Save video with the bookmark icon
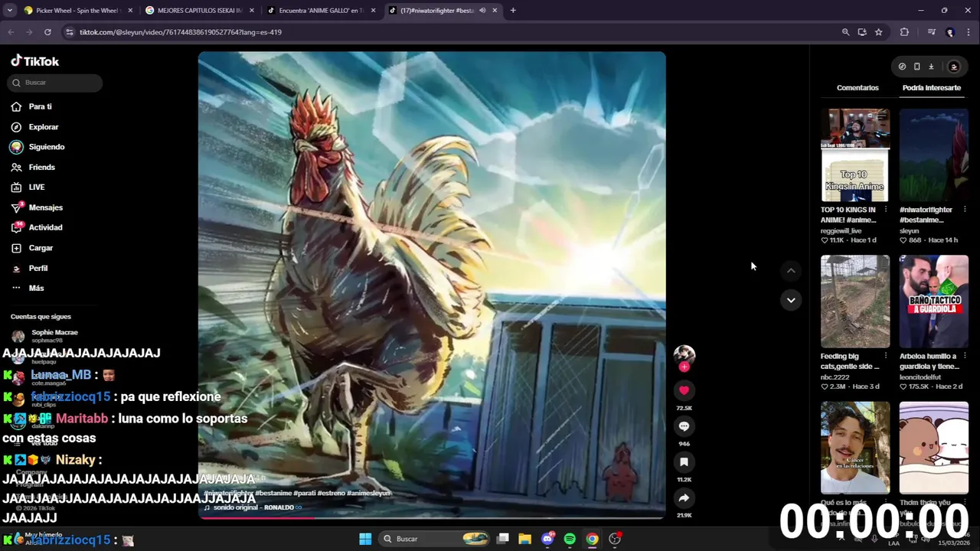The image size is (980, 551). [684, 462]
